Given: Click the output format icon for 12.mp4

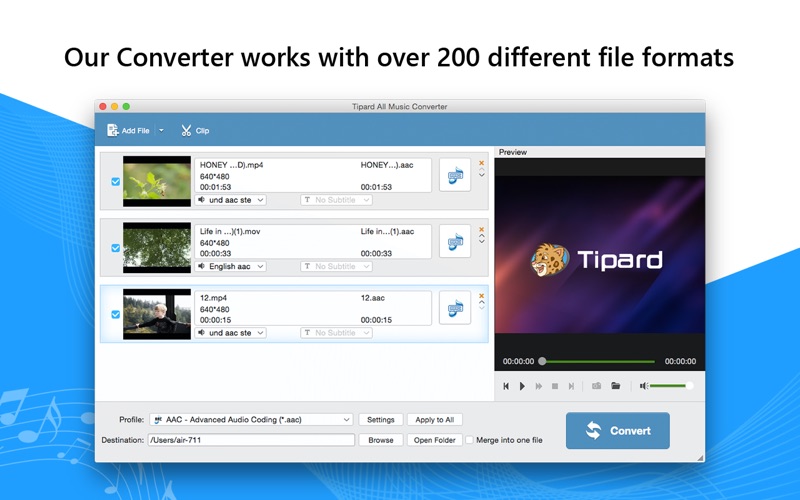Looking at the screenshot, I should (455, 307).
